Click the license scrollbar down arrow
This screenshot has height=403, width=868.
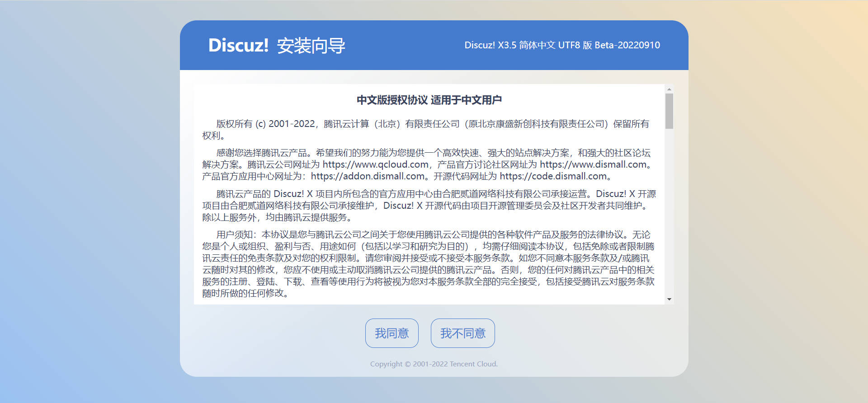point(669,299)
